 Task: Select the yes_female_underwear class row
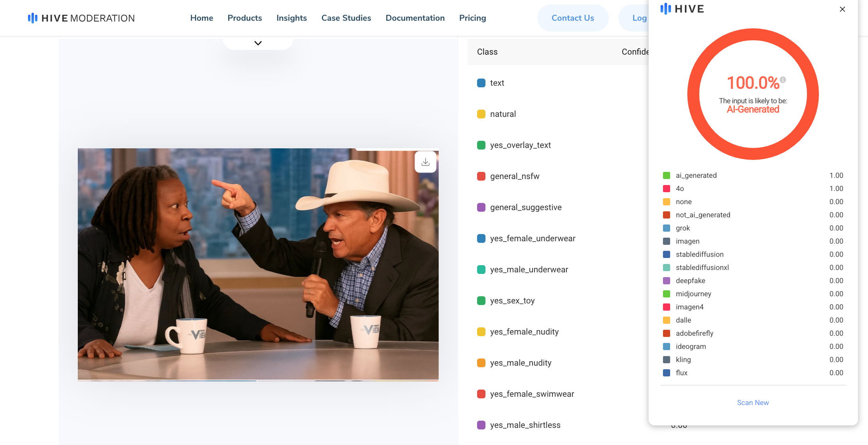[558, 238]
